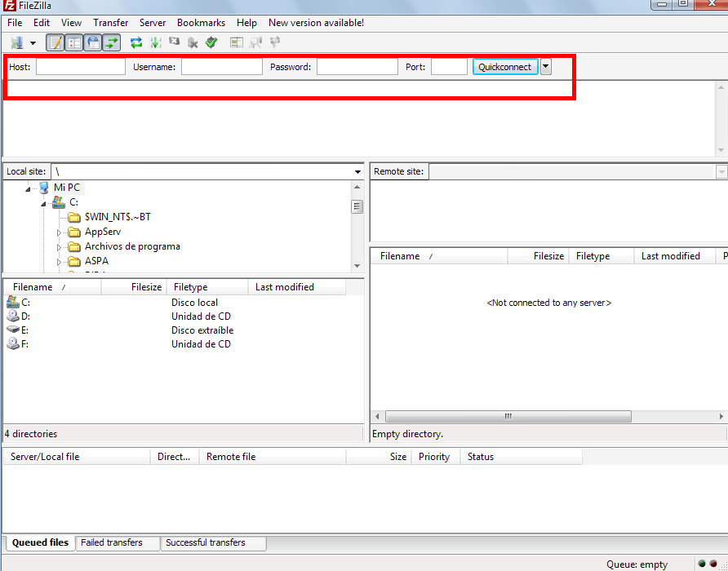Select the F: Unidad de CD icon
Viewport: 728px width, 571px height.
pos(13,344)
